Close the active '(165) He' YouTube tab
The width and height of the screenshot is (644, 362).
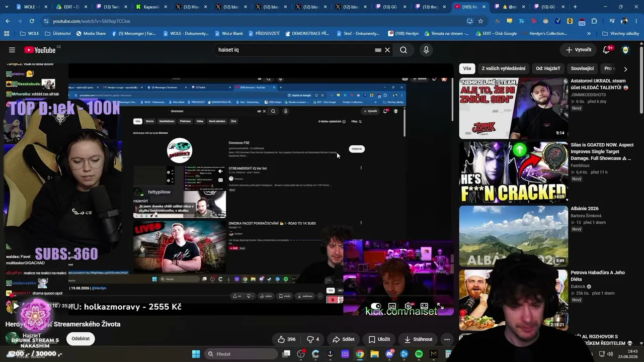[x=484, y=7]
